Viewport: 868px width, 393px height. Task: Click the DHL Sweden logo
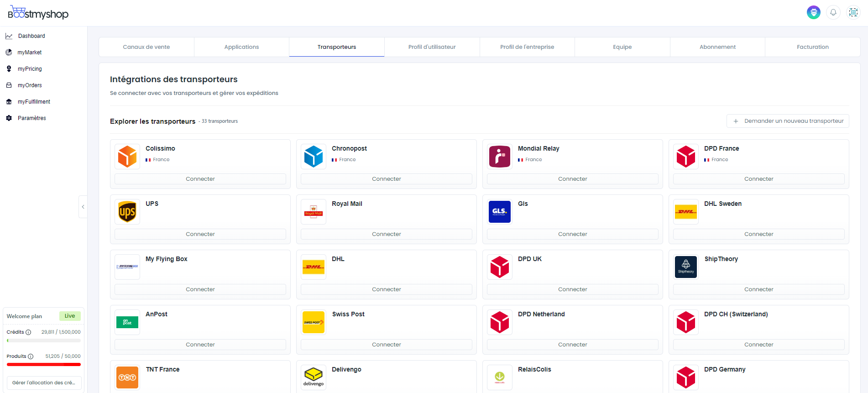coord(686,212)
